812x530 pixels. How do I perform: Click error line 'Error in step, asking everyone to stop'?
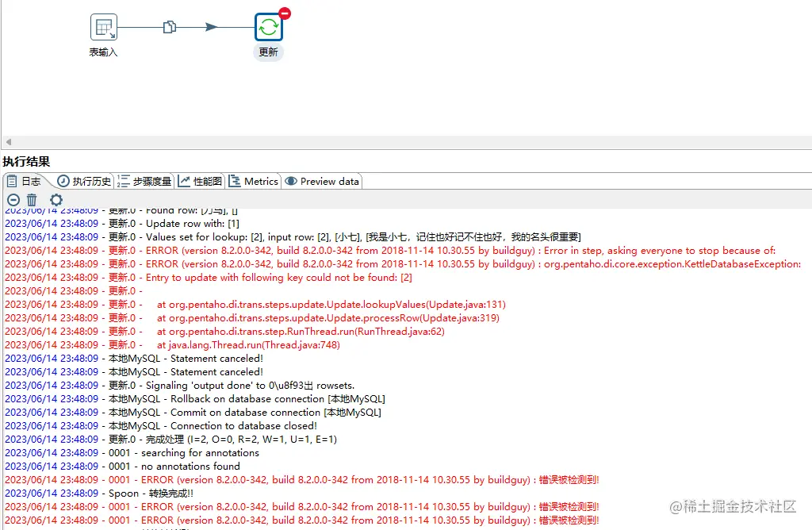click(x=390, y=250)
